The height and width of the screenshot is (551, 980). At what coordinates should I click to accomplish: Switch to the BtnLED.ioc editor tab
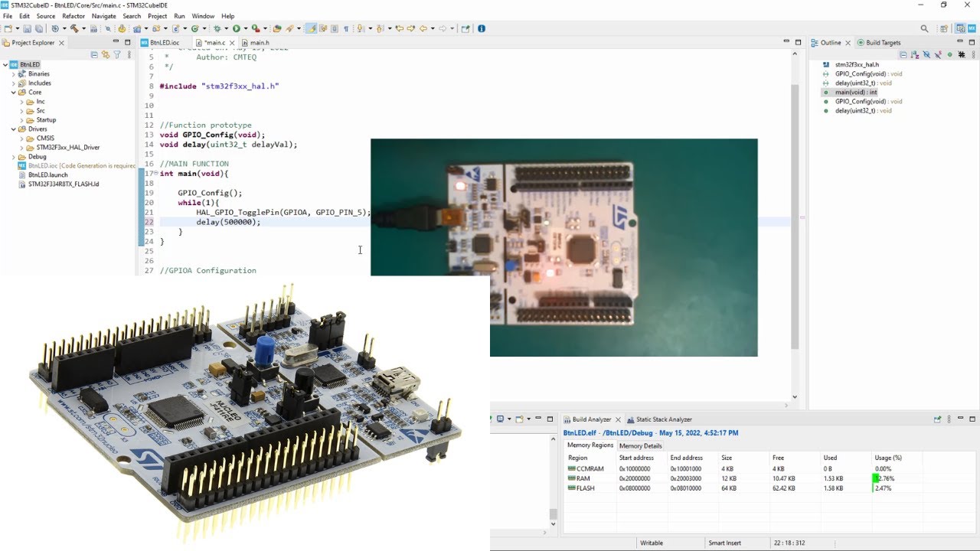click(161, 43)
